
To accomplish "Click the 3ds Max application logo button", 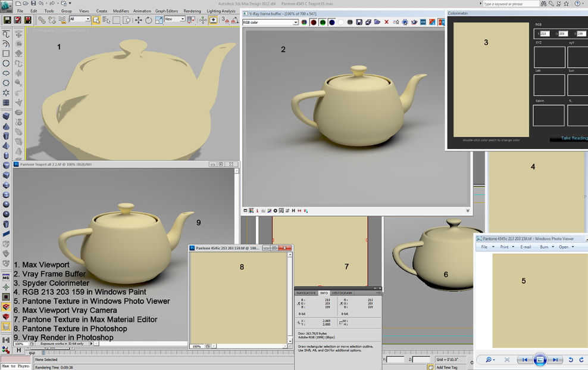I will point(6,5).
